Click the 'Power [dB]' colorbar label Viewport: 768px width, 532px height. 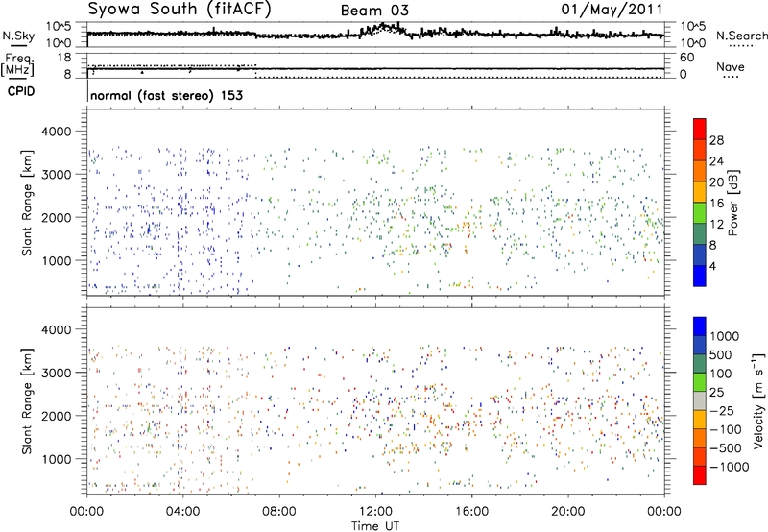pyautogui.click(x=732, y=203)
